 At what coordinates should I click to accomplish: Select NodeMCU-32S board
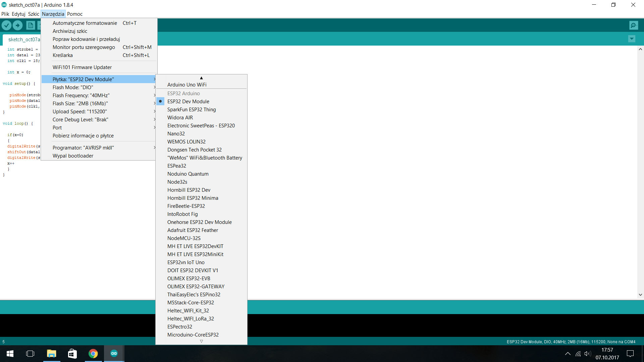pyautogui.click(x=201, y=238)
